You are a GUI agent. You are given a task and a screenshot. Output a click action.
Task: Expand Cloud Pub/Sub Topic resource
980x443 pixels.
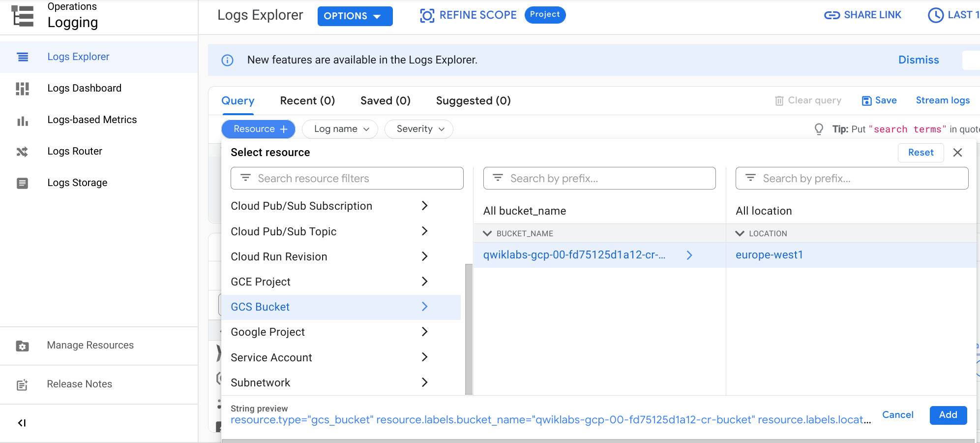[425, 231]
